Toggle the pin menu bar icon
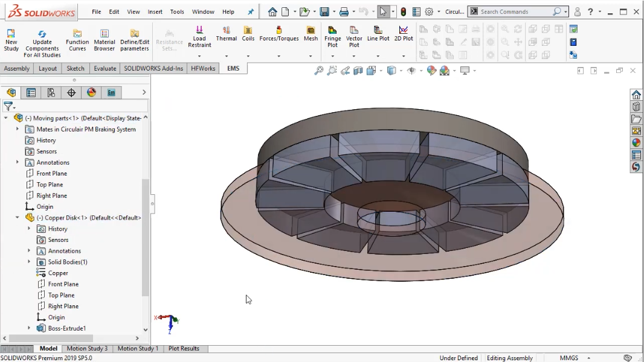Screen dimensions: 644x362 (x=251, y=12)
